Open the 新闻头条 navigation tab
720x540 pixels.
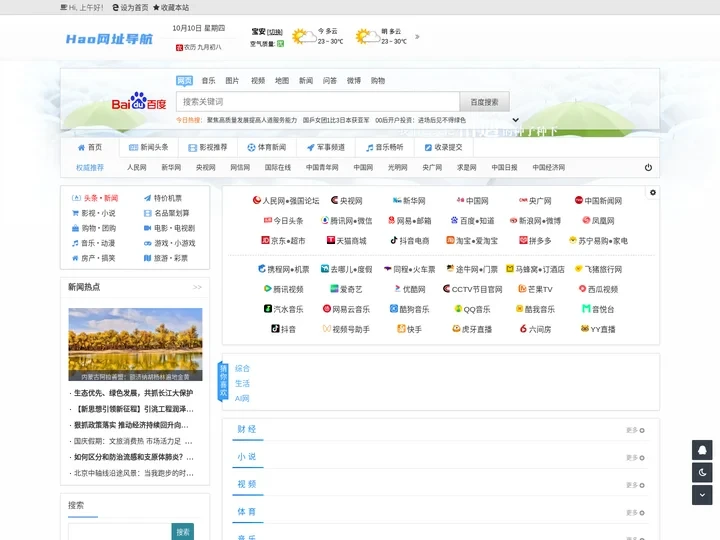coord(149,147)
